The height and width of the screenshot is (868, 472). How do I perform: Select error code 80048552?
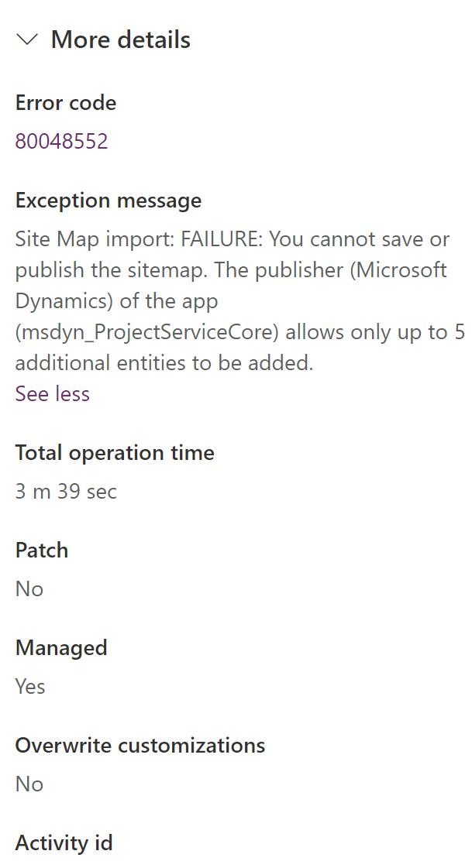click(x=61, y=141)
